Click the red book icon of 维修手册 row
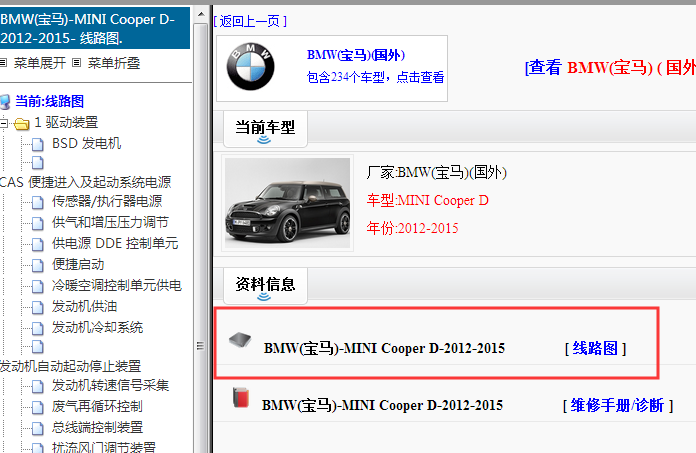The image size is (696, 453). [241, 397]
